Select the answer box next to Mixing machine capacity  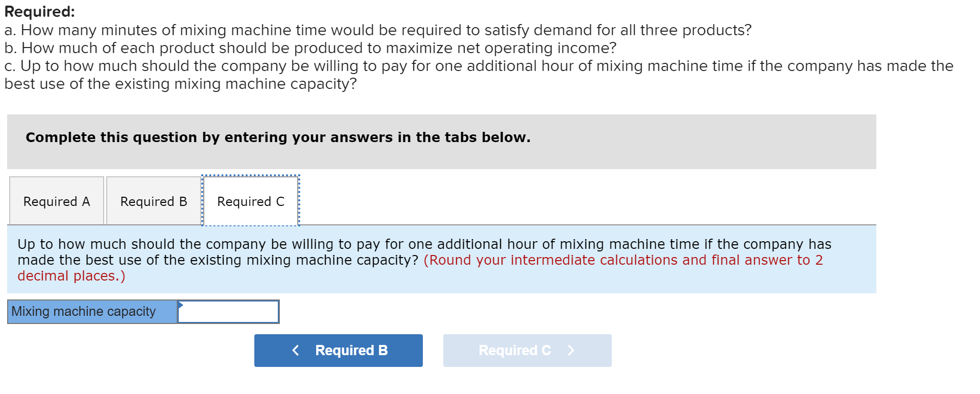tap(228, 311)
